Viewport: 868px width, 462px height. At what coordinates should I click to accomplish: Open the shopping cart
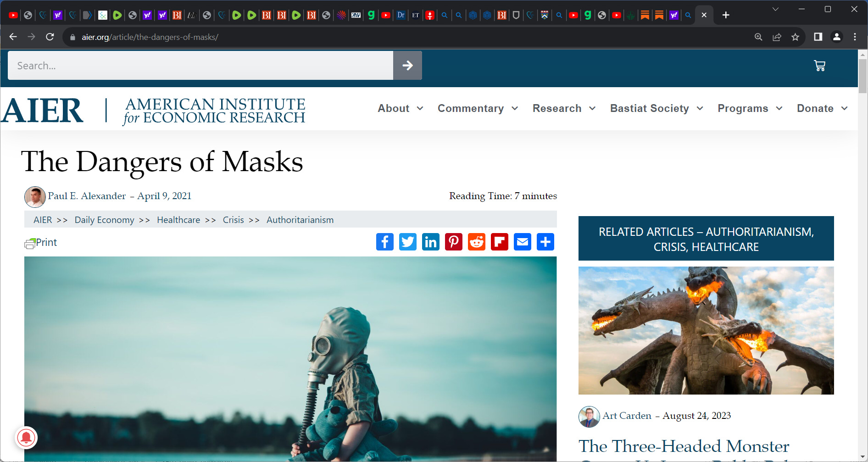[x=819, y=66]
